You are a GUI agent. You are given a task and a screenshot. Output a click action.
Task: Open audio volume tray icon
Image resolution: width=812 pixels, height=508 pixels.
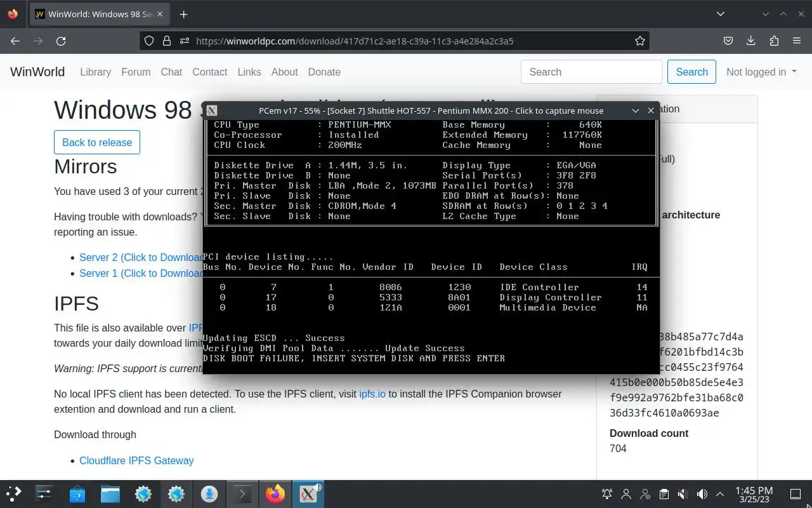point(702,494)
